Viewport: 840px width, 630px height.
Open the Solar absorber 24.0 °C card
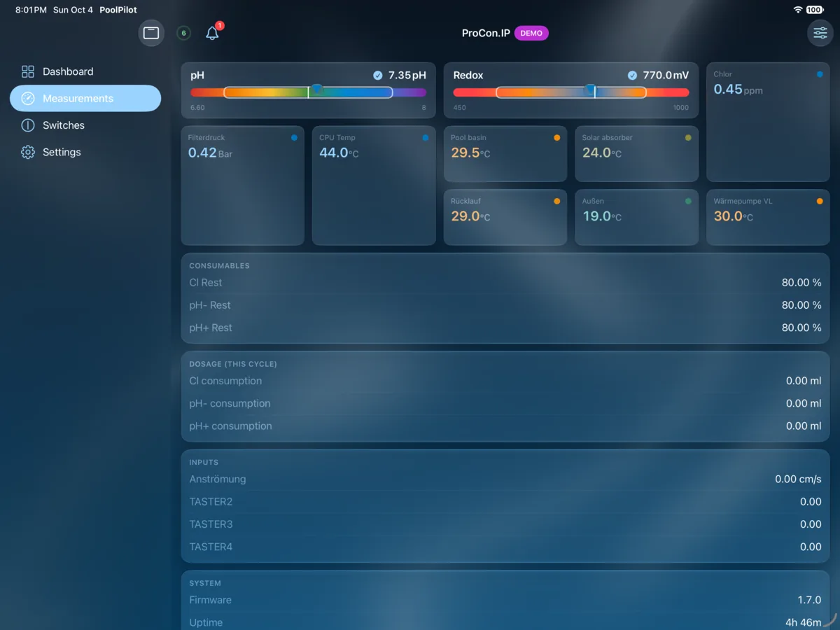(636, 154)
